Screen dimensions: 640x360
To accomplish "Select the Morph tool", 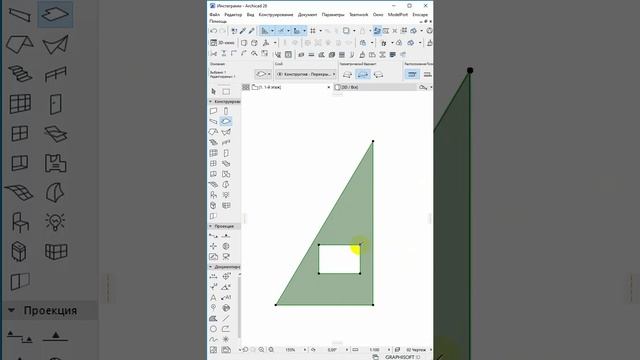I will click(x=226, y=184).
